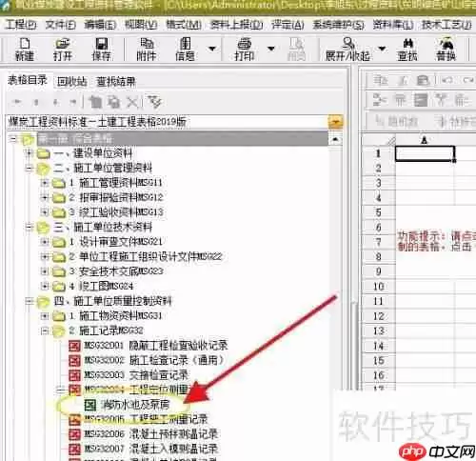Select 3 竣工验收资料MSG13 folder row
This screenshot has width=476, height=461.
[116, 212]
